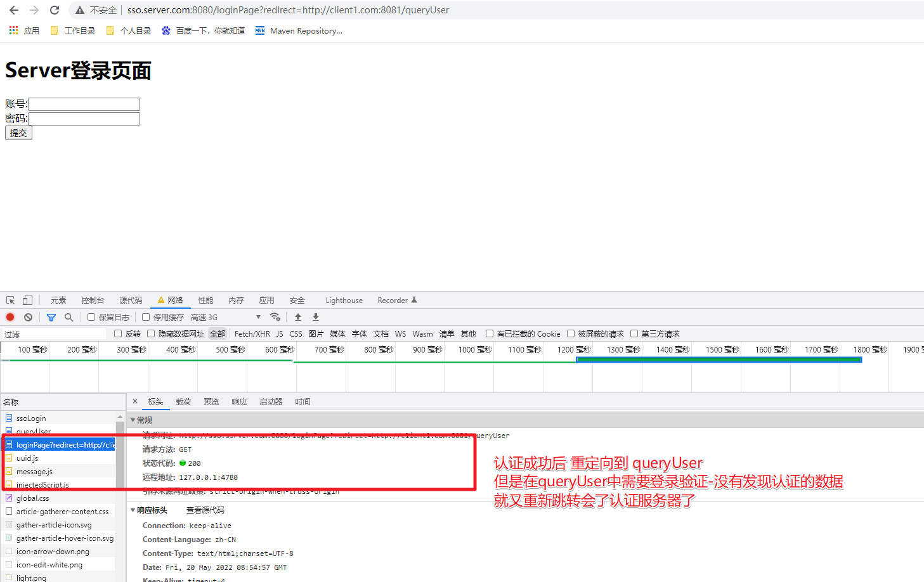This screenshot has width=924, height=582.
Task: Open the 载荷 request detail tab
Action: 183,402
